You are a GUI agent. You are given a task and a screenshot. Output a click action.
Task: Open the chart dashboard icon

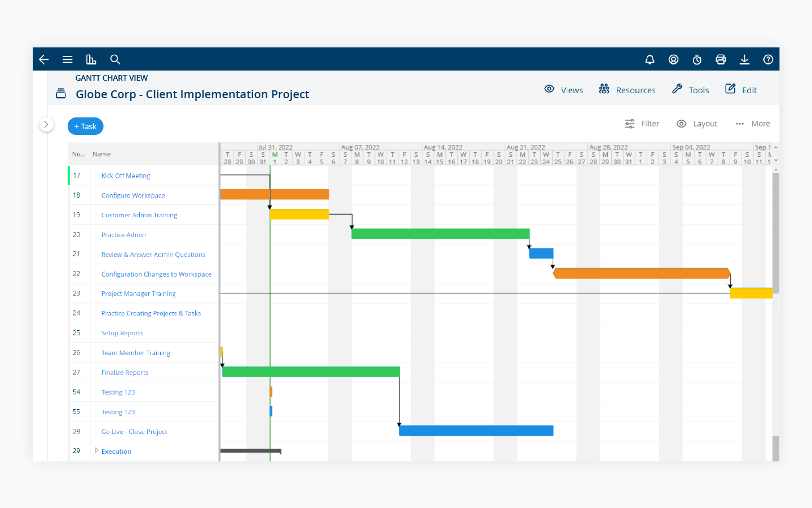pyautogui.click(x=91, y=59)
